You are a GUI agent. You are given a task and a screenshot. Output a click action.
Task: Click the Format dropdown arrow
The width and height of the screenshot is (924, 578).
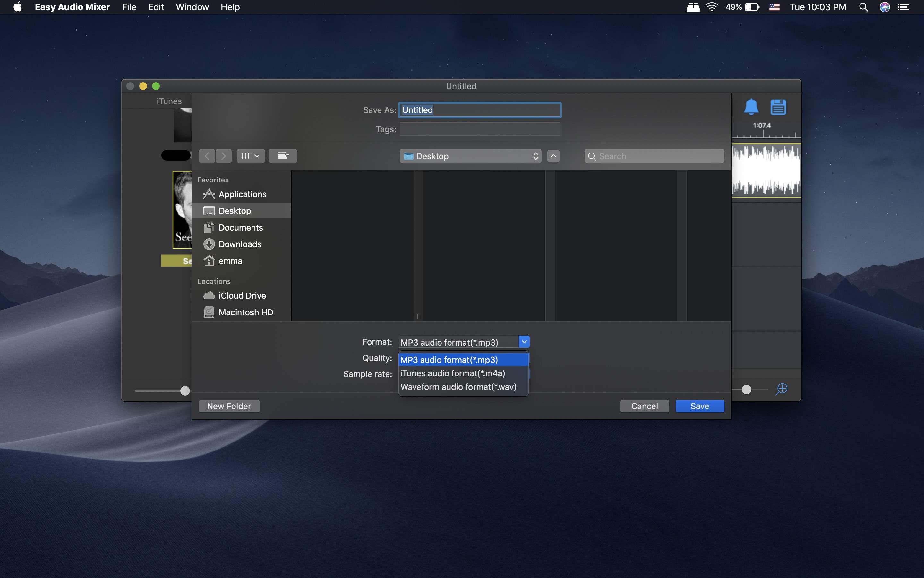pos(524,342)
